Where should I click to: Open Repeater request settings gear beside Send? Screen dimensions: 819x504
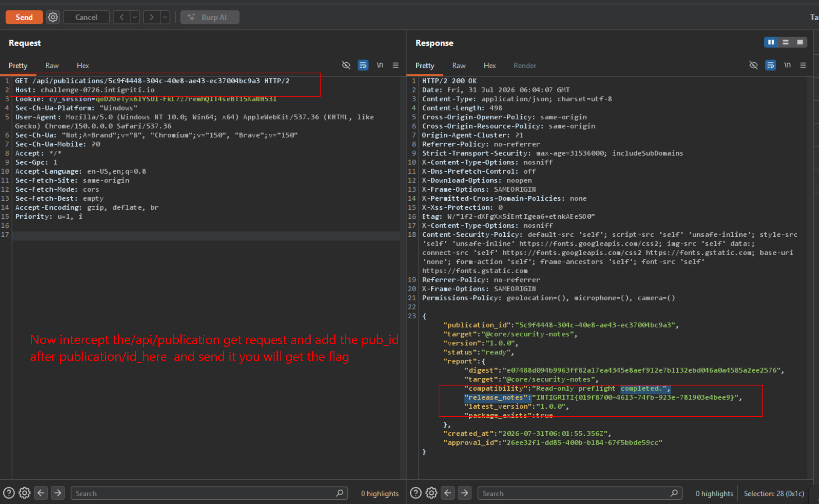click(x=53, y=17)
